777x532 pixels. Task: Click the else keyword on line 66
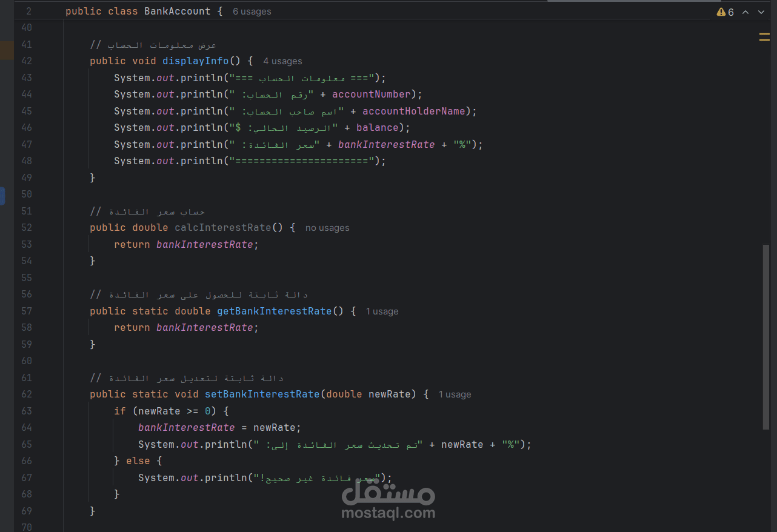[x=138, y=461]
